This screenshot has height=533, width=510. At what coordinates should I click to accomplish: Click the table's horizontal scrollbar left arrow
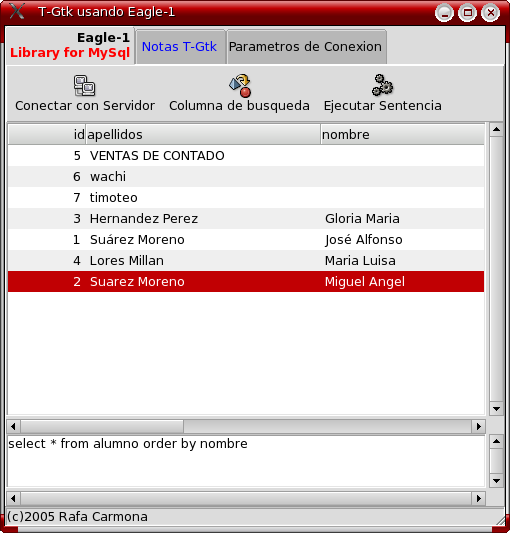coord(14,426)
